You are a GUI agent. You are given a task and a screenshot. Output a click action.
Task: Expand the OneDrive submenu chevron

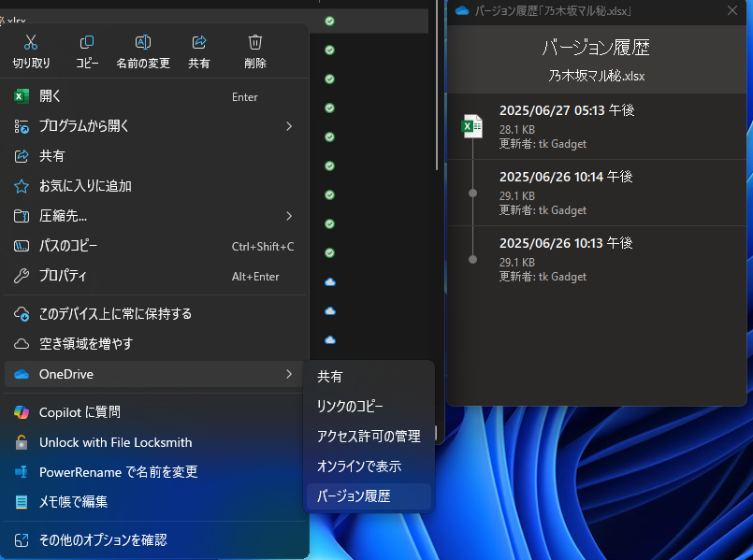tap(289, 374)
